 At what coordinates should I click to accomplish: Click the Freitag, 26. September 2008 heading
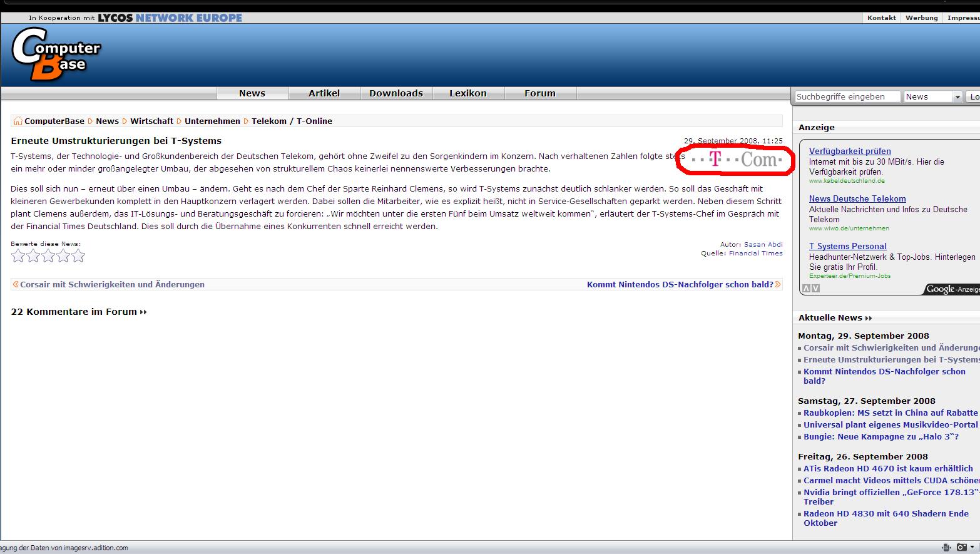pos(863,457)
